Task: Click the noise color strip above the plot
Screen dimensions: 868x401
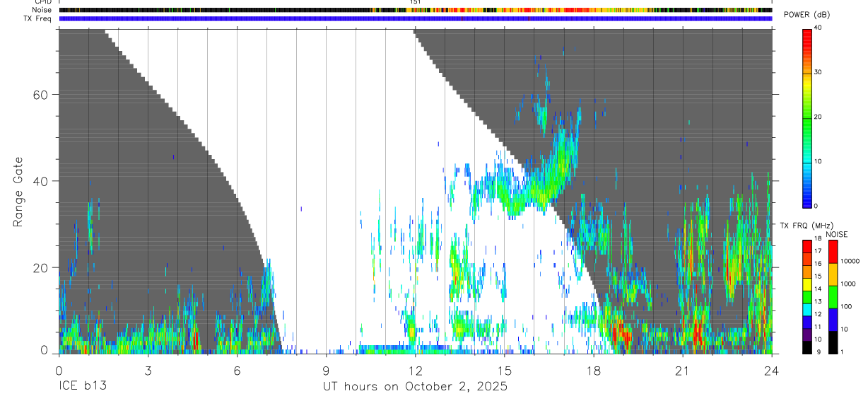Action: [416, 10]
